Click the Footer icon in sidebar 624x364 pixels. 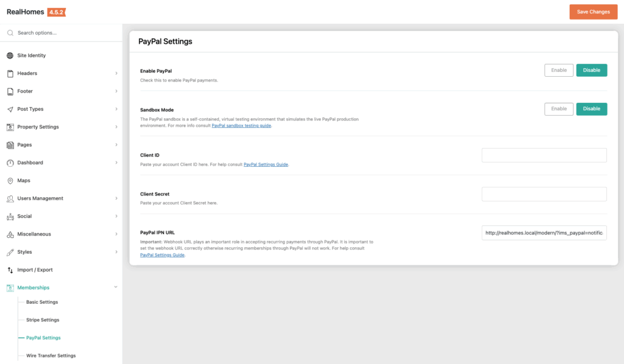tap(10, 91)
